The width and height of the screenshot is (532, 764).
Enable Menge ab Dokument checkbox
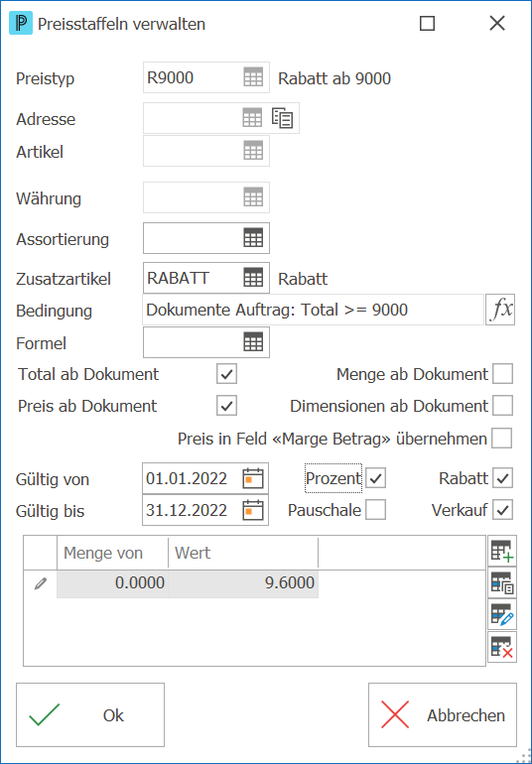coord(502,374)
